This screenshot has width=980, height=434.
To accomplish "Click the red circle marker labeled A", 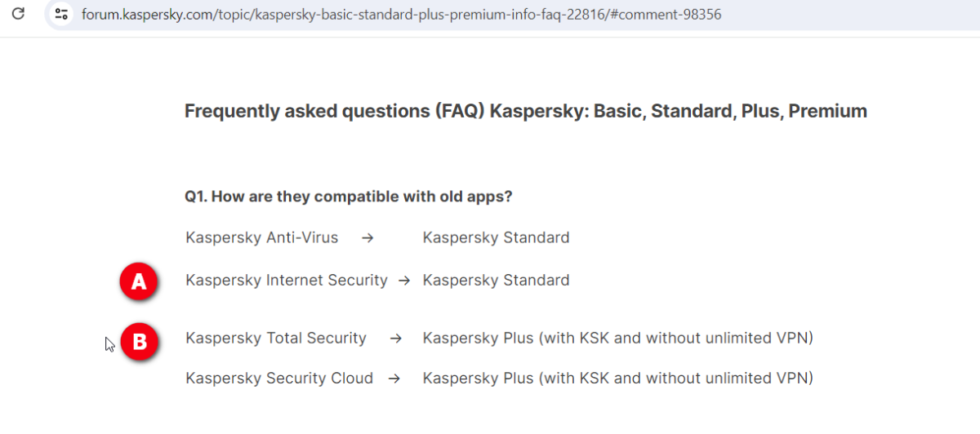I will 139,281.
